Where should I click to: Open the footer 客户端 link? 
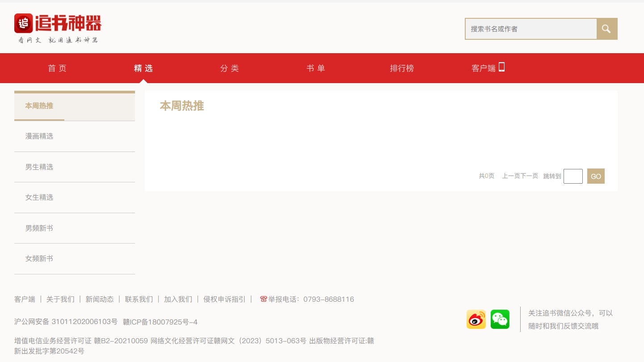25,299
